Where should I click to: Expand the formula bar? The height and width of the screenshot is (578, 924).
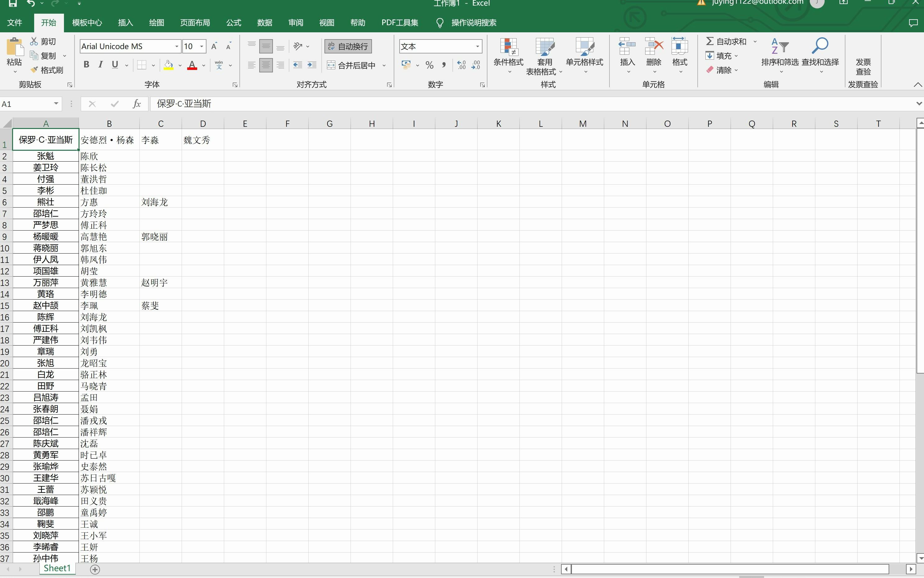919,103
